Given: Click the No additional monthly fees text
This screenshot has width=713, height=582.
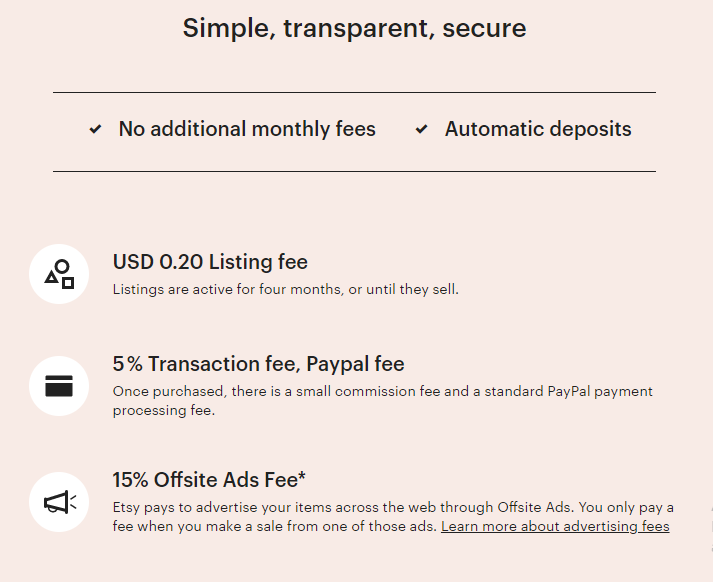Looking at the screenshot, I should (x=247, y=129).
